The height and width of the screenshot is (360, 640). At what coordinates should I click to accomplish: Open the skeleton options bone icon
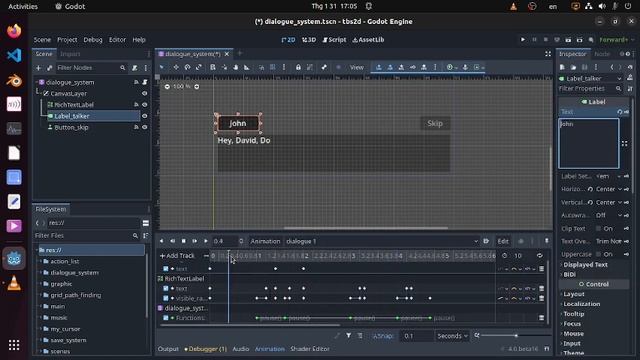[x=324, y=67]
